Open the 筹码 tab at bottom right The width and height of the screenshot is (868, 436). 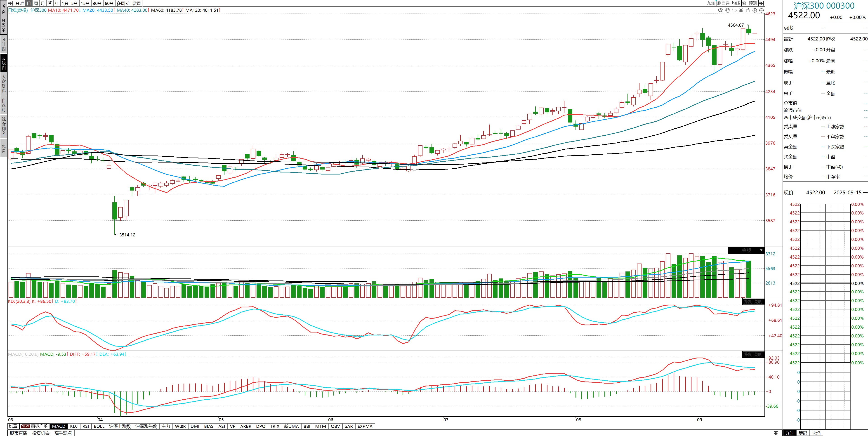click(803, 433)
